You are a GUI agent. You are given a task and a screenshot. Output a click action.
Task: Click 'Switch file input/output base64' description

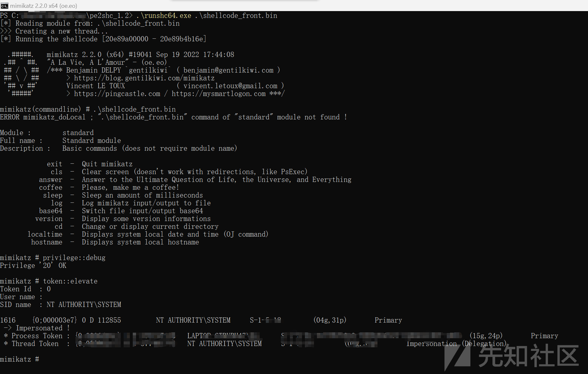[143, 211]
